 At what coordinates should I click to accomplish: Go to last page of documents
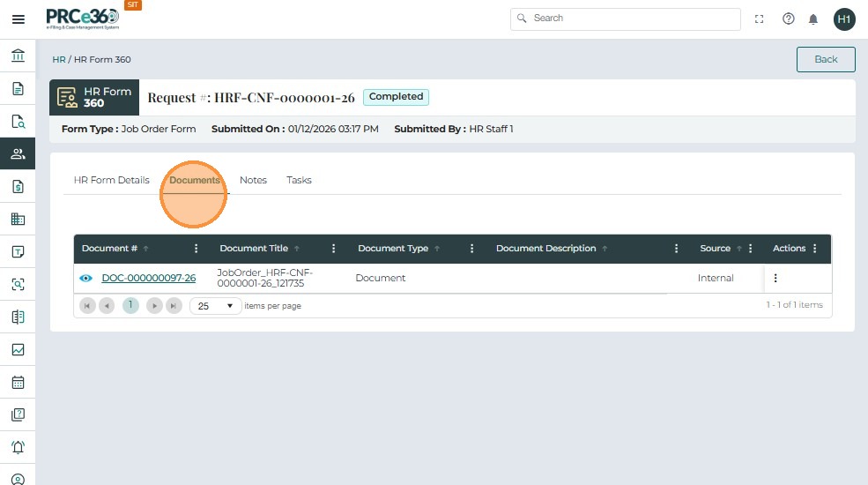pyautogui.click(x=174, y=306)
